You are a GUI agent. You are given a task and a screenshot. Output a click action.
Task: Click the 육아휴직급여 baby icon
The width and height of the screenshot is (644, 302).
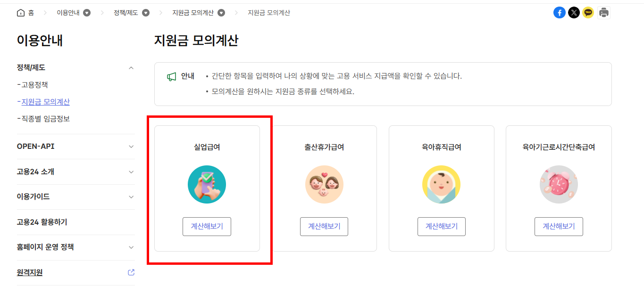coord(441,184)
